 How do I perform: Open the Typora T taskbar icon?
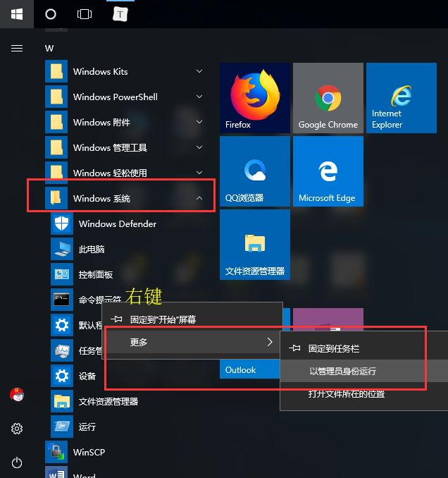click(120, 14)
